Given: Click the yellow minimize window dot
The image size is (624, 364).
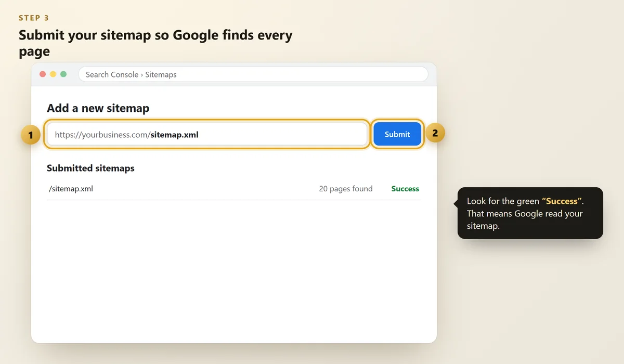Looking at the screenshot, I should [53, 74].
